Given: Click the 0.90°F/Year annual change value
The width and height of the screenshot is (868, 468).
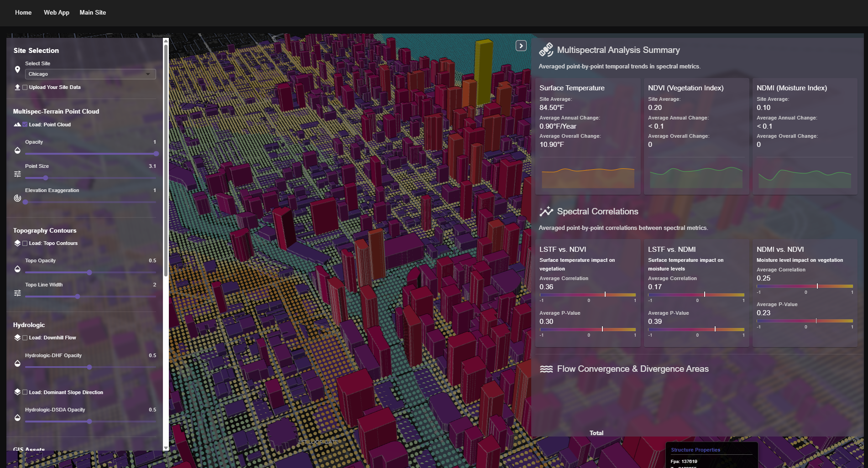Looking at the screenshot, I should (x=558, y=126).
